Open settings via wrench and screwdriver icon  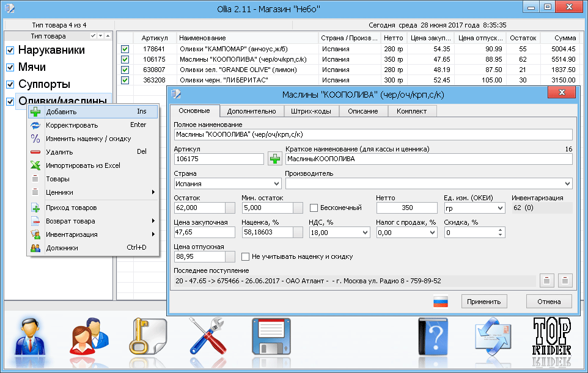point(209,337)
